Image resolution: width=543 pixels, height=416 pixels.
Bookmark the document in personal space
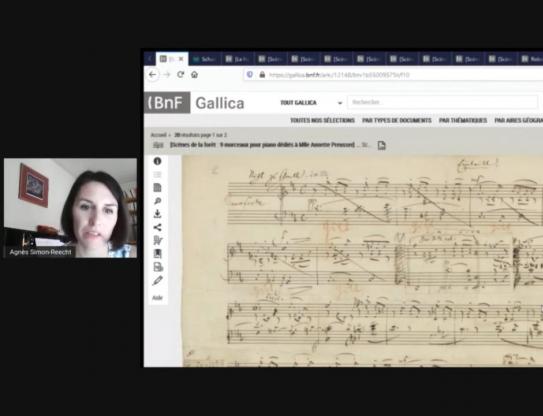[157, 254]
